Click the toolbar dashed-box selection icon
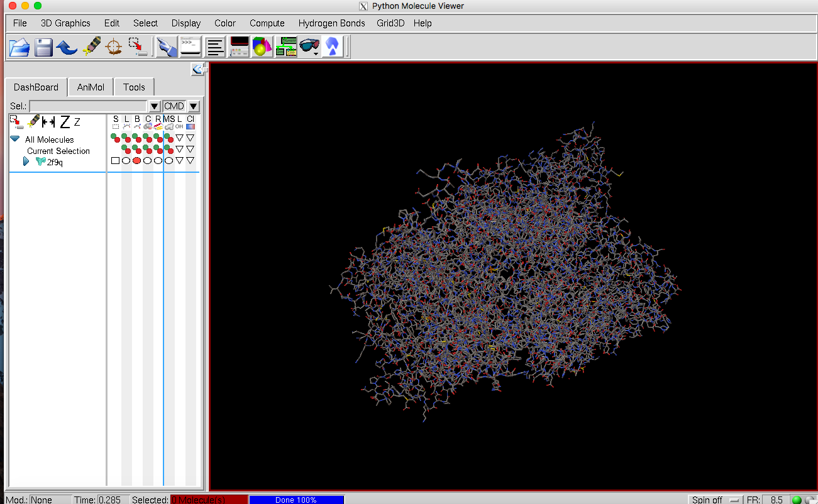This screenshot has height=504, width=818. [x=137, y=47]
